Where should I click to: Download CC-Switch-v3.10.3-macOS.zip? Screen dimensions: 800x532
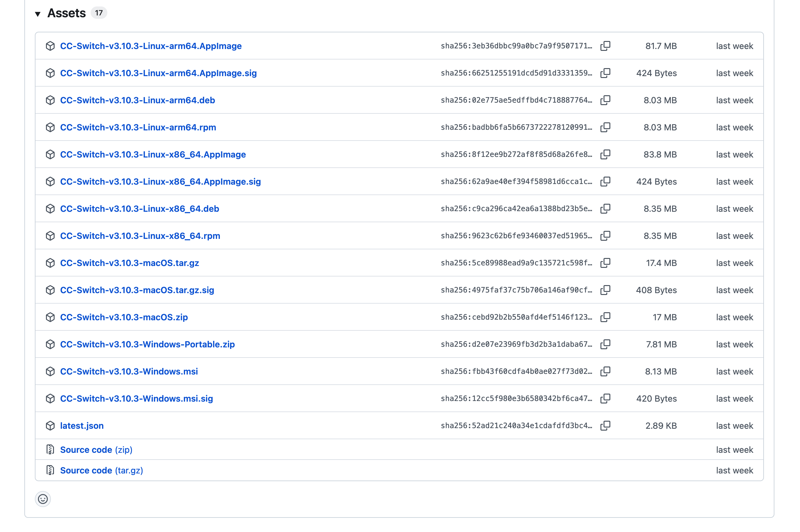coord(124,317)
